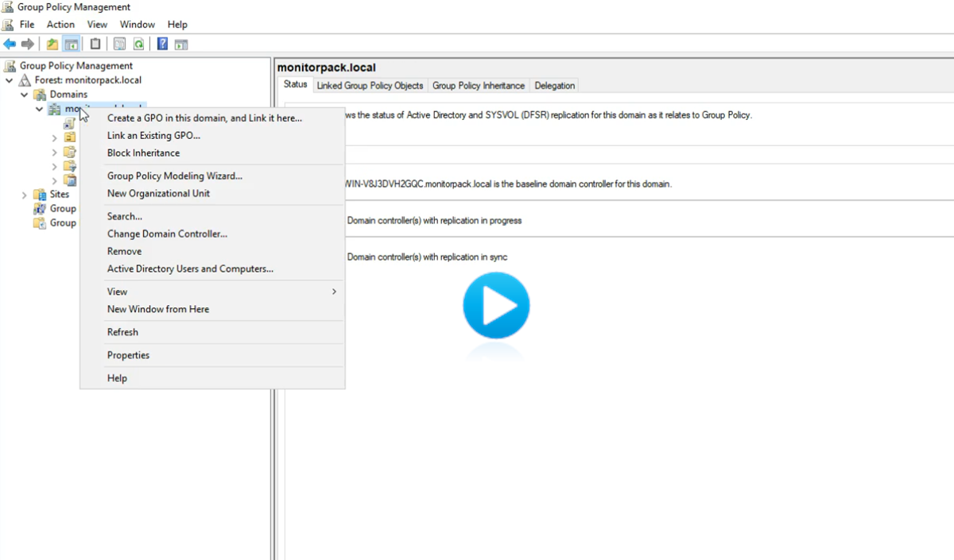The image size is (954, 560).
Task: Click the blue Help question mark icon
Action: [162, 44]
